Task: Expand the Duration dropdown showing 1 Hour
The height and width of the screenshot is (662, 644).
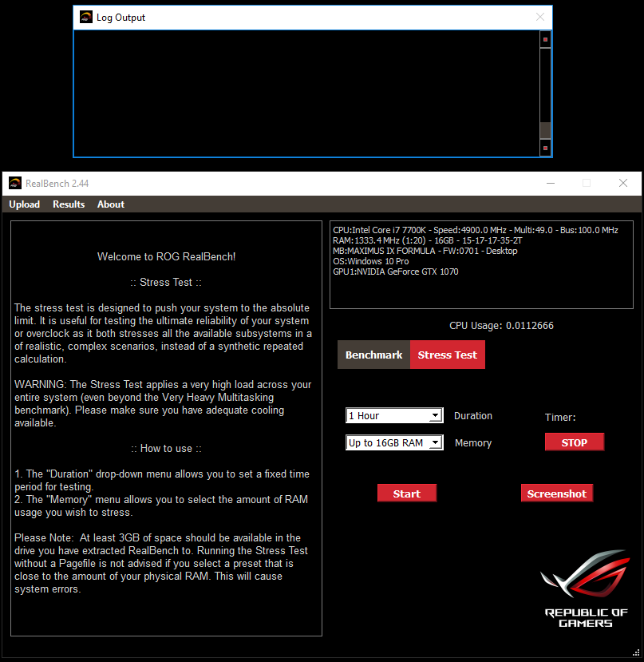Action: [394, 415]
